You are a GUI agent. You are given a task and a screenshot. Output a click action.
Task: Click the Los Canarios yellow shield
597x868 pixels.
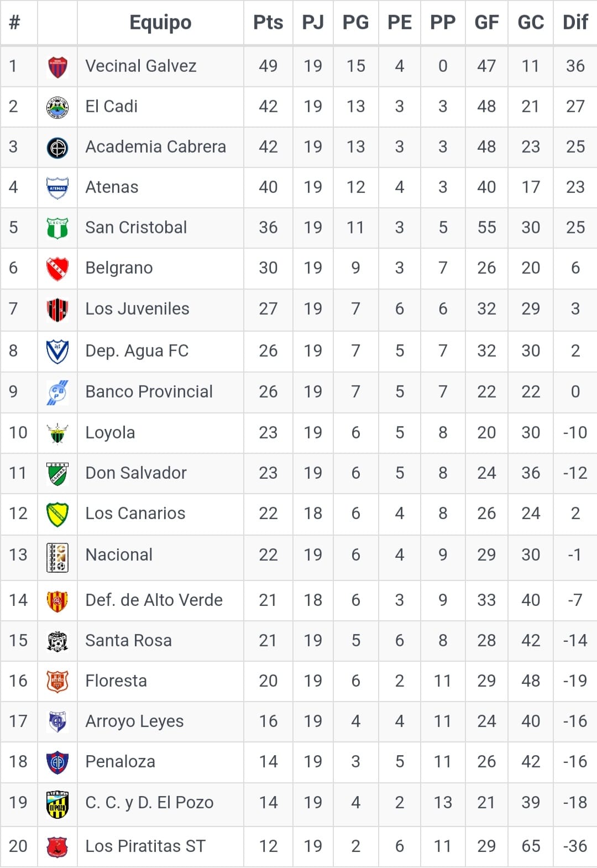coord(57,514)
